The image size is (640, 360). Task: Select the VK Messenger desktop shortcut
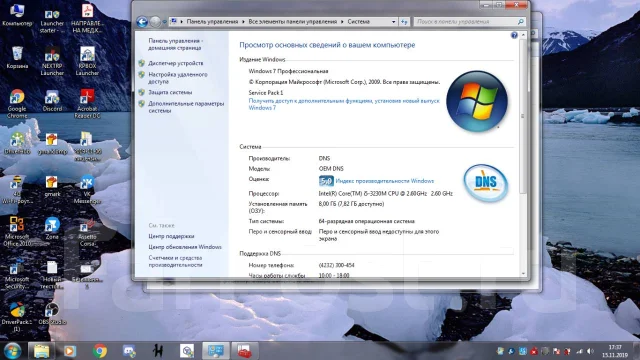click(87, 189)
